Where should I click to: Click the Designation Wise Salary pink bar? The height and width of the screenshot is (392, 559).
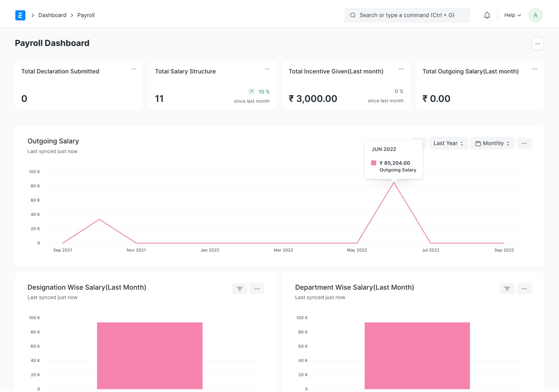[150, 356]
